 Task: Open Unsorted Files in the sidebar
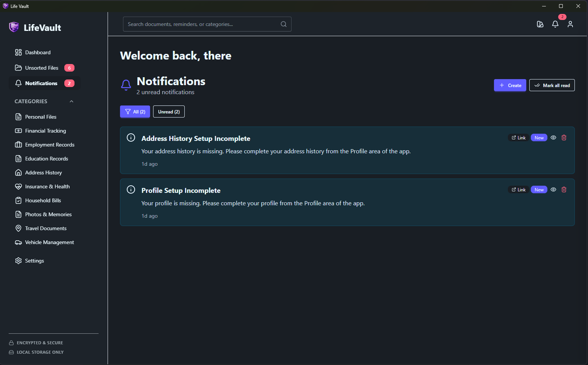pyautogui.click(x=41, y=68)
